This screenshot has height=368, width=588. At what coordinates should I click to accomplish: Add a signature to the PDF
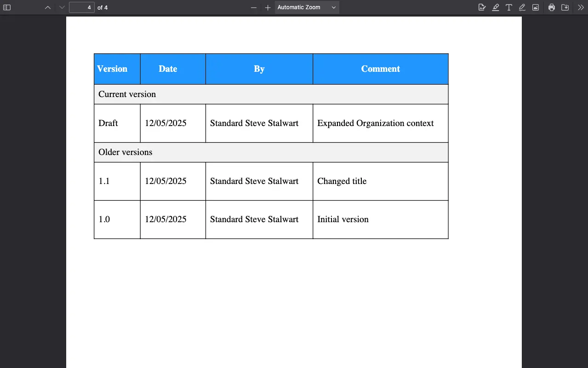coord(482,7)
